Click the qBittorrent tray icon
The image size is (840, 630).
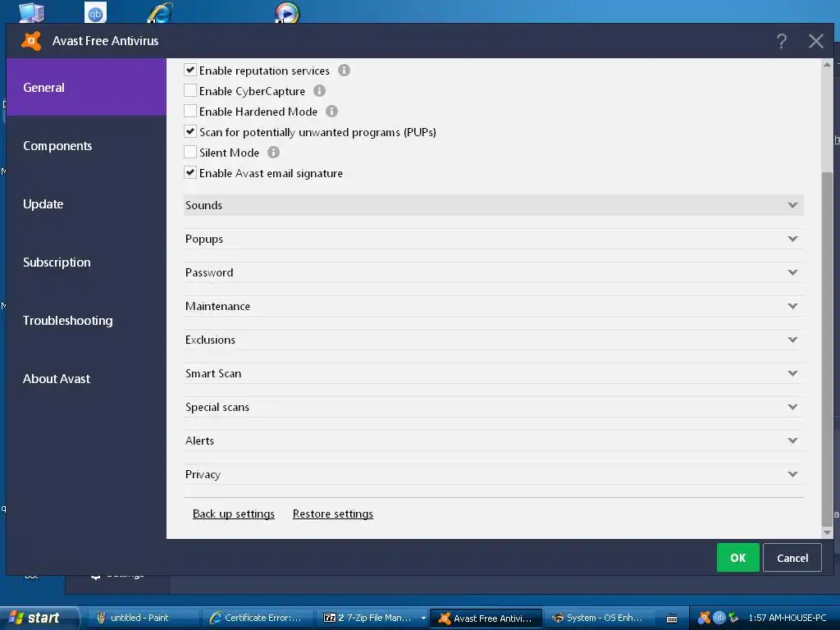coord(719,618)
